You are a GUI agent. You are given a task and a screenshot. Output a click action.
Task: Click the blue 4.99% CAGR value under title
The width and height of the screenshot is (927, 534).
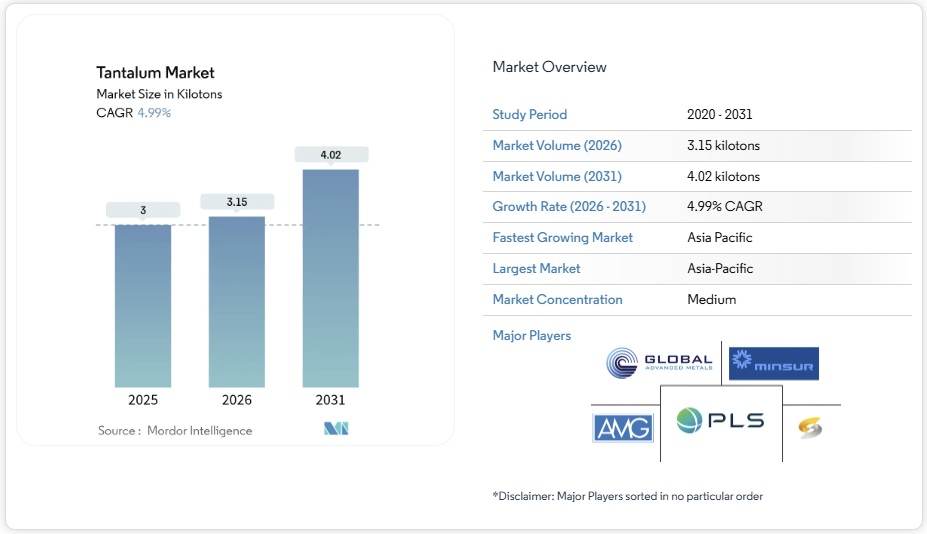click(154, 113)
